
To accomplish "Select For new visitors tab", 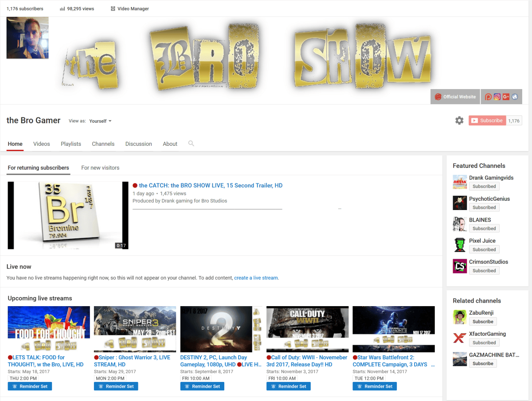I will [100, 168].
